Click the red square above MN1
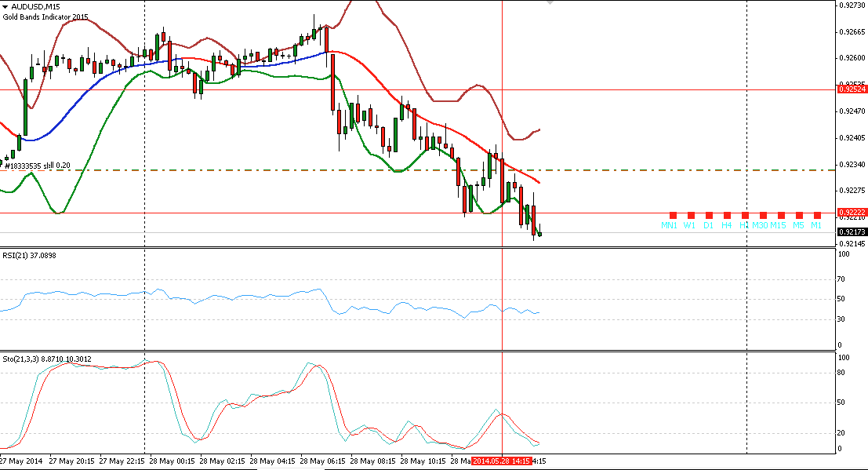Image resolution: width=868 pixels, height=470 pixels. coord(673,215)
